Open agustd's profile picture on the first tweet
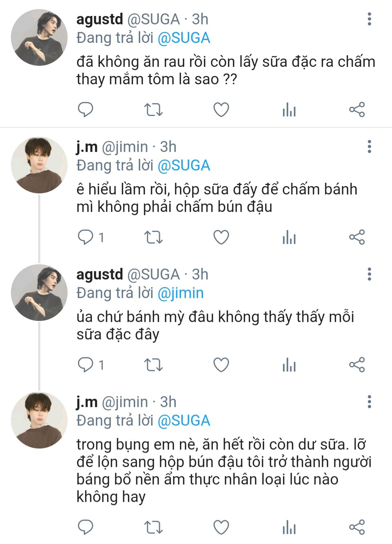 click(x=39, y=37)
